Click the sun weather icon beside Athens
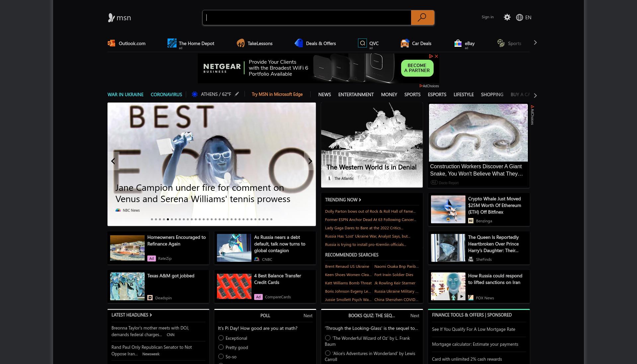Viewport: 637px width, 364px height. click(195, 94)
